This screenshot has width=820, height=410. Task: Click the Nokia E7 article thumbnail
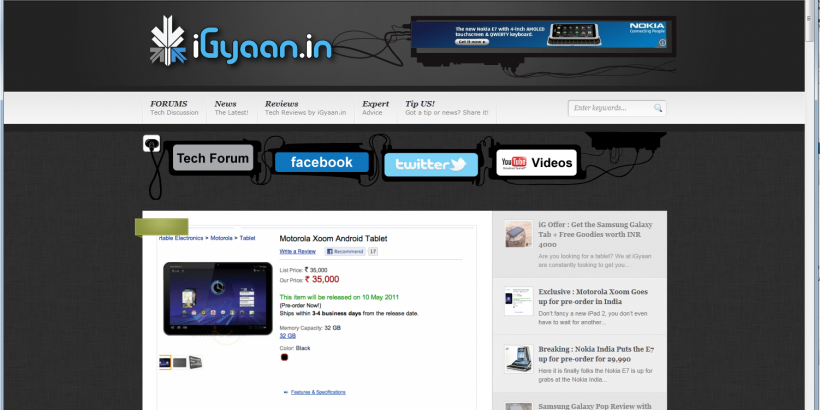[518, 359]
